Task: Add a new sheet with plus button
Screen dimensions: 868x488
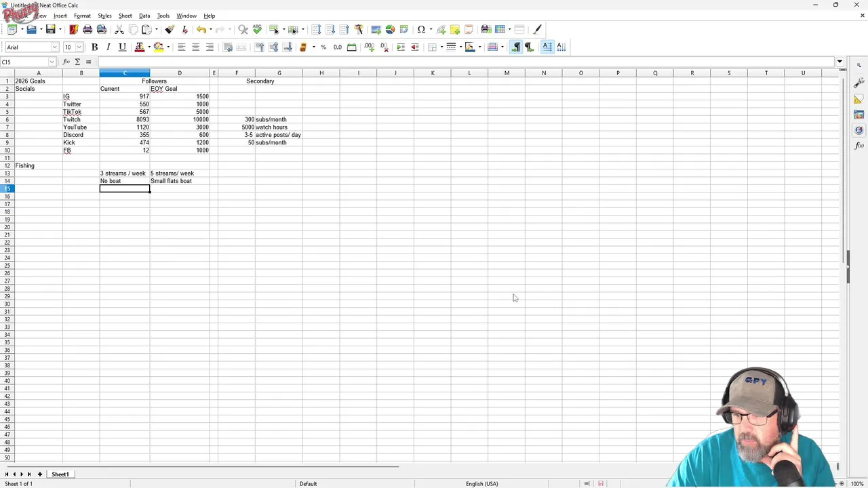Action: (x=39, y=474)
